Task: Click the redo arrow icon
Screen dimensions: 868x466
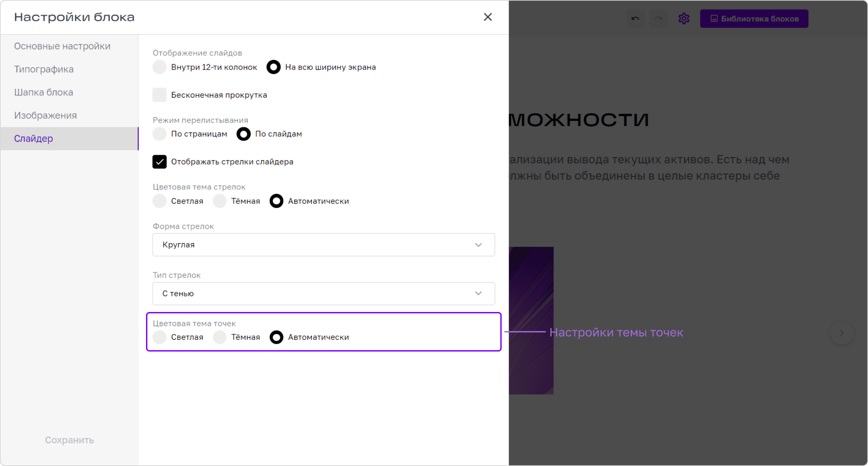Action: (x=658, y=18)
